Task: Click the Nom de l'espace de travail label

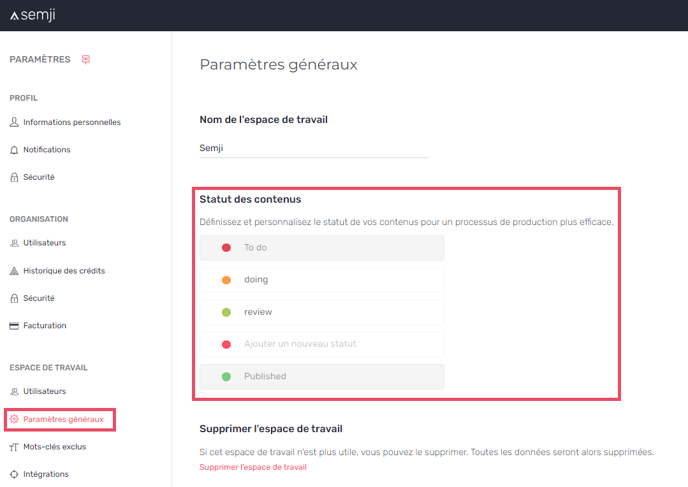Action: tap(264, 120)
